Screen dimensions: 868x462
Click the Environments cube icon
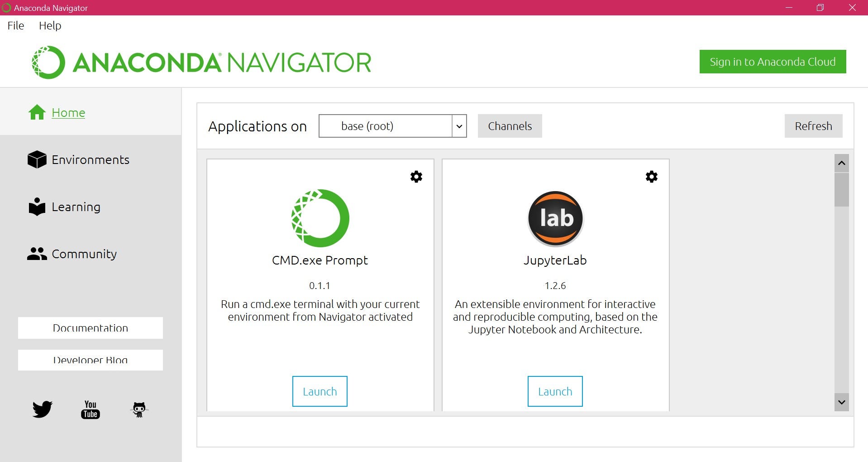tap(37, 159)
